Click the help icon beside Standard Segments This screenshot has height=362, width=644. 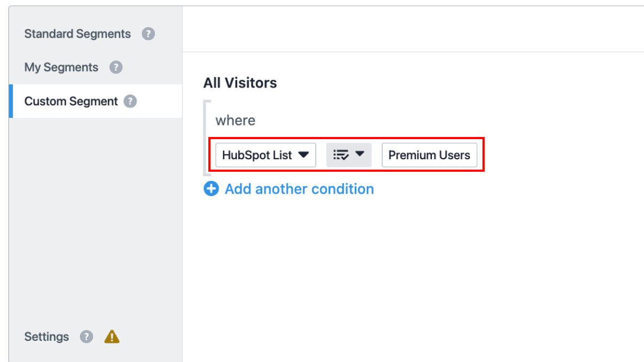tap(148, 34)
